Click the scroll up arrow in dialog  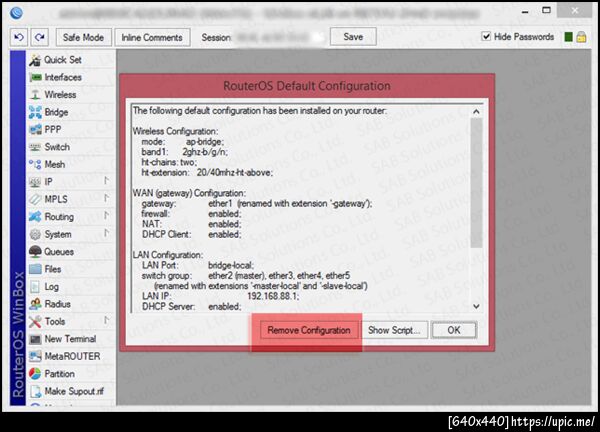pyautogui.click(x=476, y=112)
